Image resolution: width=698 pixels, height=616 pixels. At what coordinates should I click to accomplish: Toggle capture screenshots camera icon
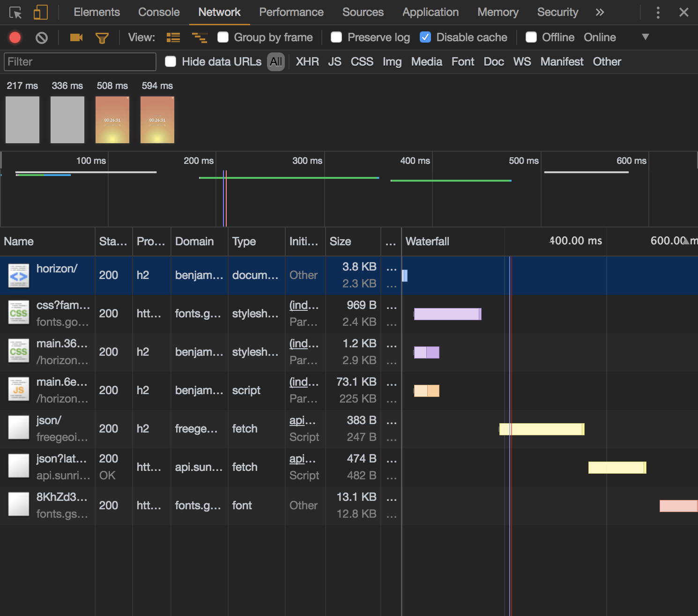pyautogui.click(x=76, y=37)
